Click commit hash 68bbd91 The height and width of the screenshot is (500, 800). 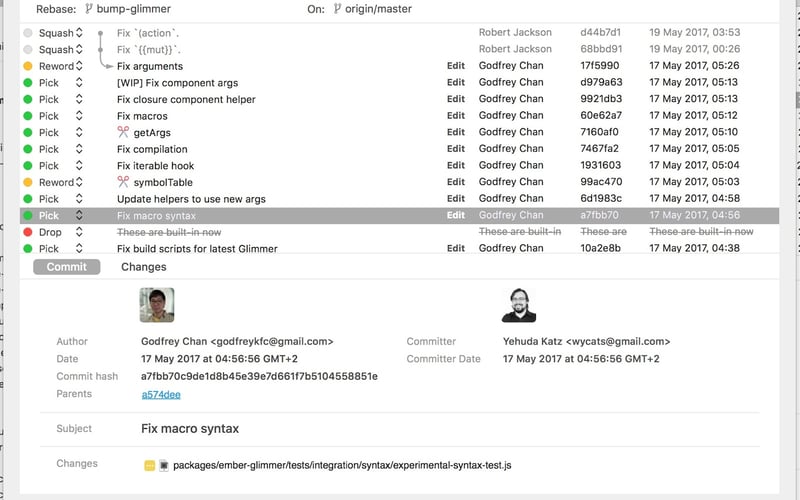(x=601, y=49)
